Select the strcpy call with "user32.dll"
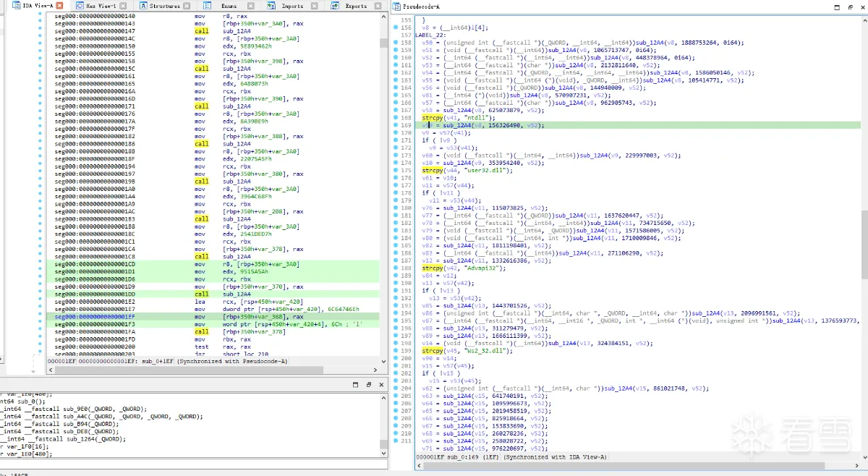The image size is (868, 476). coord(467,171)
